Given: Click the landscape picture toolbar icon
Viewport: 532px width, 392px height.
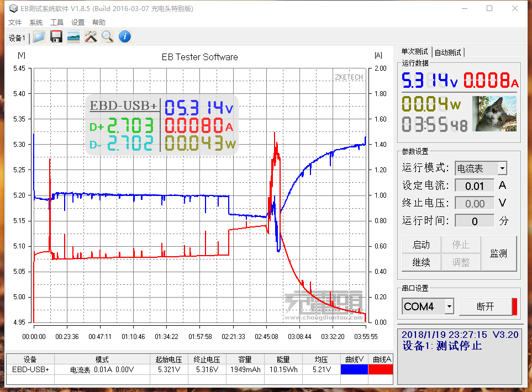Looking at the screenshot, I should click(x=73, y=37).
